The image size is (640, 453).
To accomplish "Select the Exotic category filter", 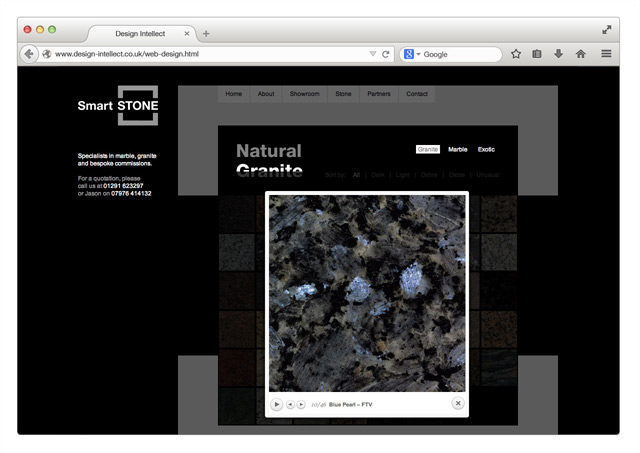I will click(486, 149).
